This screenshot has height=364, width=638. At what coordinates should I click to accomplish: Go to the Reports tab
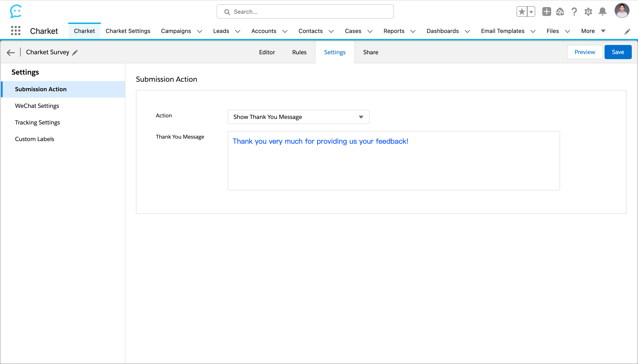coord(394,31)
